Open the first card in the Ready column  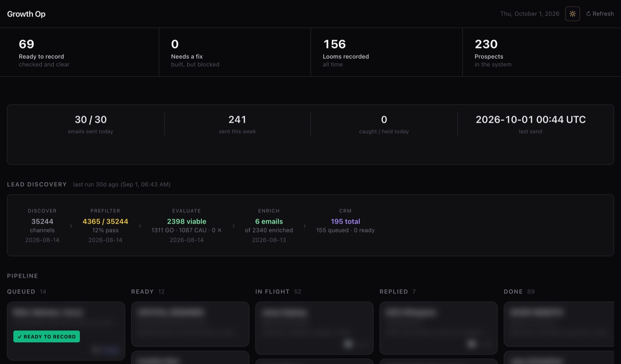pos(190,324)
